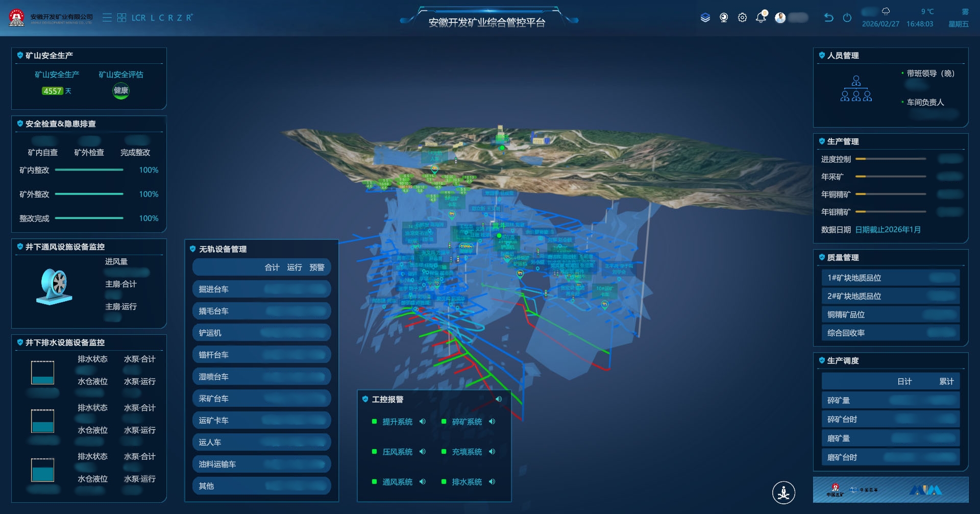Open the hamburger menu in header
The height and width of the screenshot is (514, 980).
(x=107, y=18)
